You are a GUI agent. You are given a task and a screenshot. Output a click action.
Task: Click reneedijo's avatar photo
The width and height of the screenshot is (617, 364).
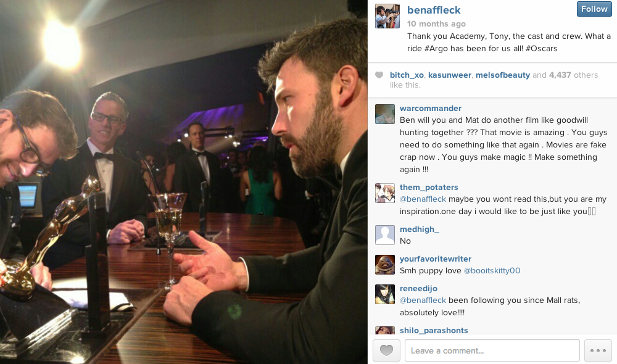click(x=385, y=294)
